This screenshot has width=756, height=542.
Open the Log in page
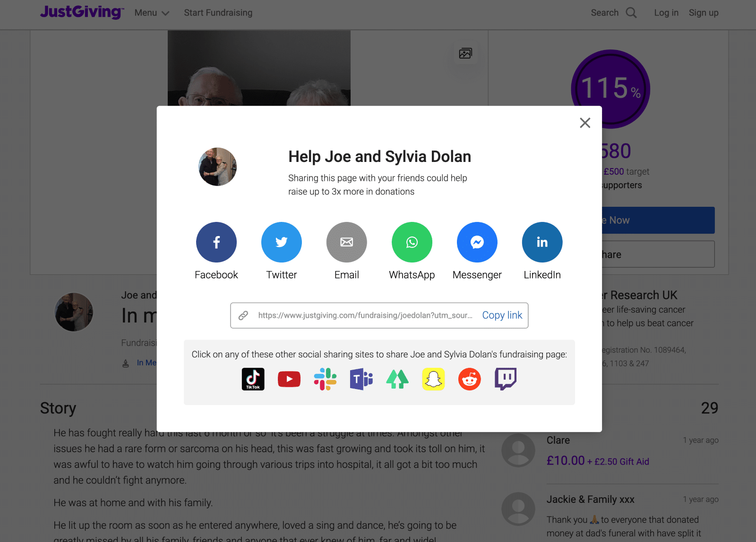pyautogui.click(x=666, y=13)
